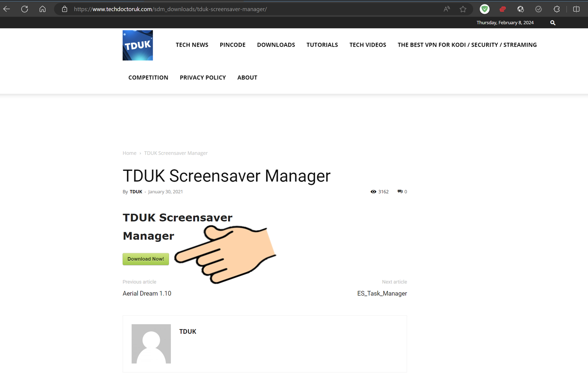Open the TUTORIALS menu item
Viewport: 588px width, 388px height.
click(x=322, y=45)
